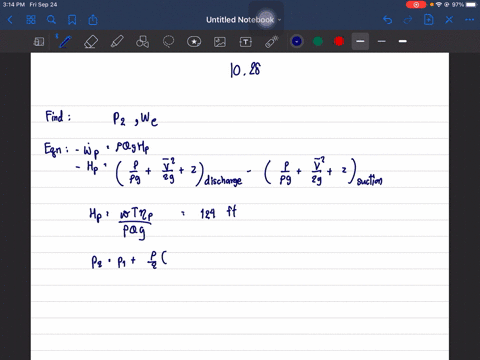Screen dimensions: 480x360
Task: Toggle the page zoom window tool
Action: (x=39, y=42)
